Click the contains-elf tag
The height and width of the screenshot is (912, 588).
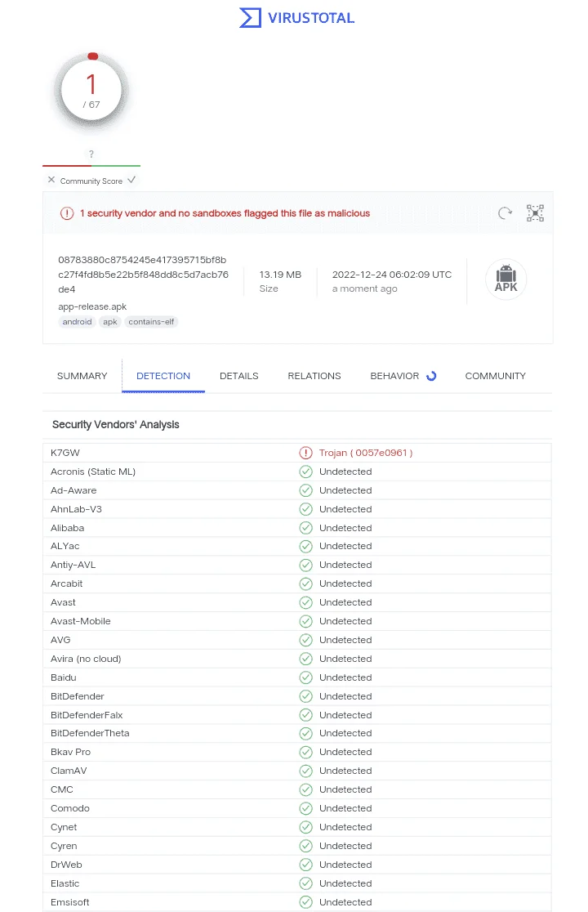click(151, 322)
